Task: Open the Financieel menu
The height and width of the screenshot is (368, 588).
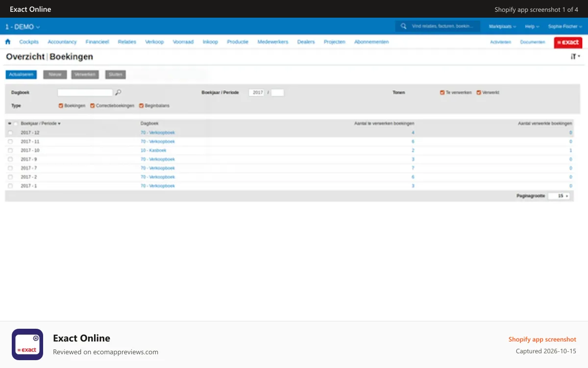Action: click(97, 42)
